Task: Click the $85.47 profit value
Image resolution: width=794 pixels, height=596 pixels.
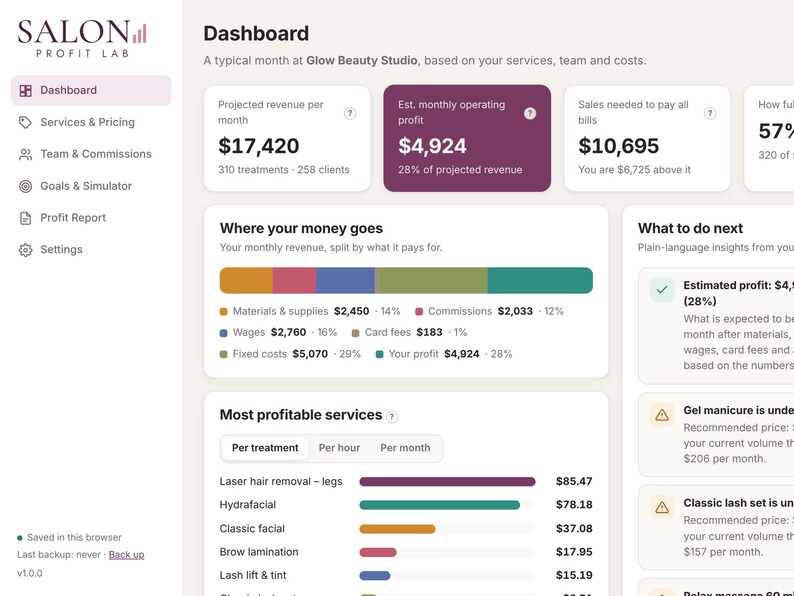Action: 574,481
